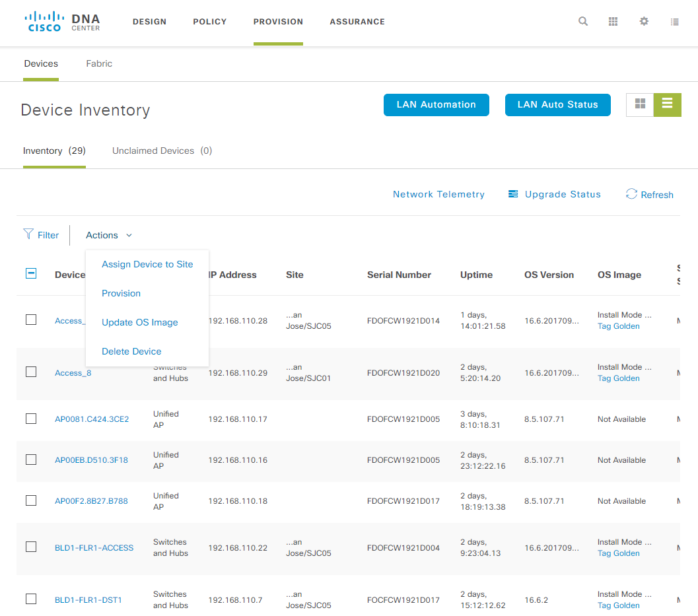Open the DESIGN top menu

(149, 21)
